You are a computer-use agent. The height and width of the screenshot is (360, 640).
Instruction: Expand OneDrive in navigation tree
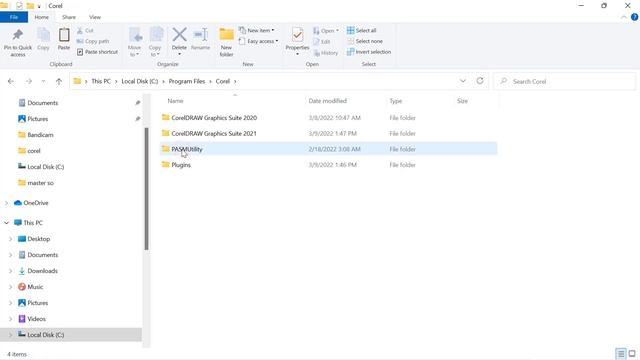[7, 203]
